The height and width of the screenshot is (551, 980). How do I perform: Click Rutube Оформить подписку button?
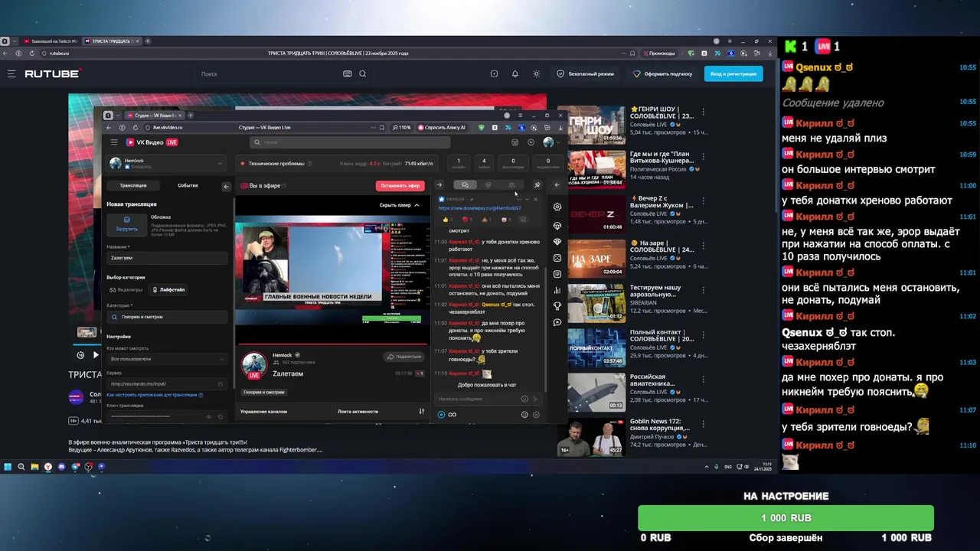point(662,74)
